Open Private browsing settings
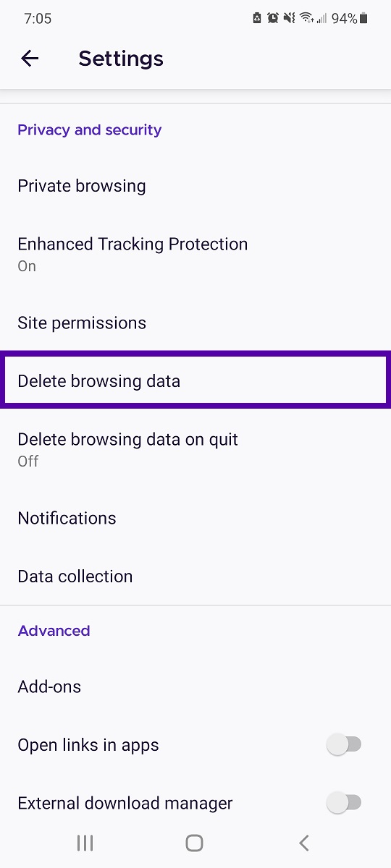Screen dimensions: 391x868 [195, 186]
